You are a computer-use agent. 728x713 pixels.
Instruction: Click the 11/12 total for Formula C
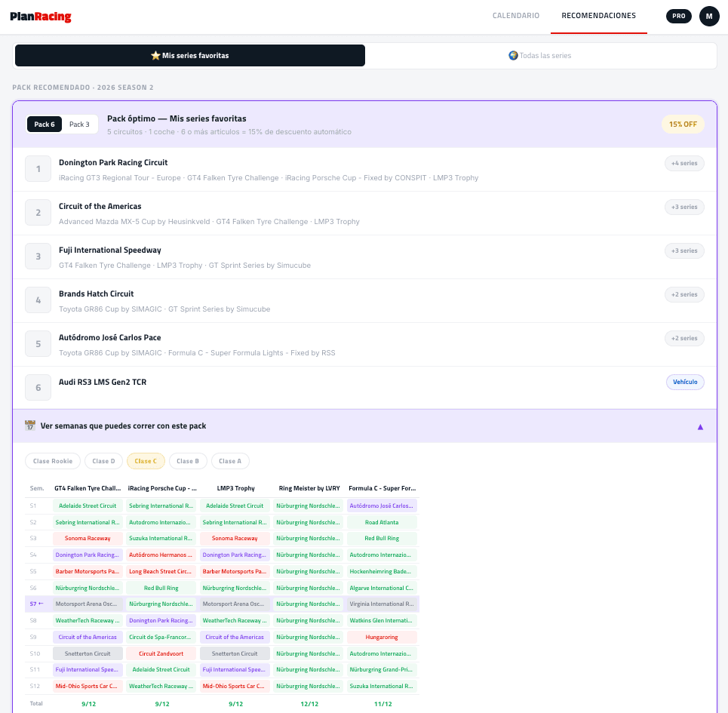[382, 704]
